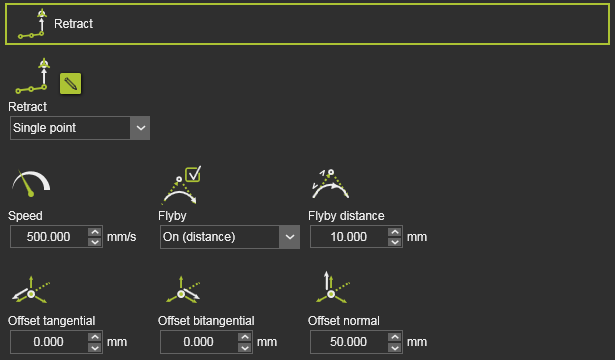Expand the Flyby On (distance) dropdown
This screenshot has width=615, height=360.
pos(230,237)
